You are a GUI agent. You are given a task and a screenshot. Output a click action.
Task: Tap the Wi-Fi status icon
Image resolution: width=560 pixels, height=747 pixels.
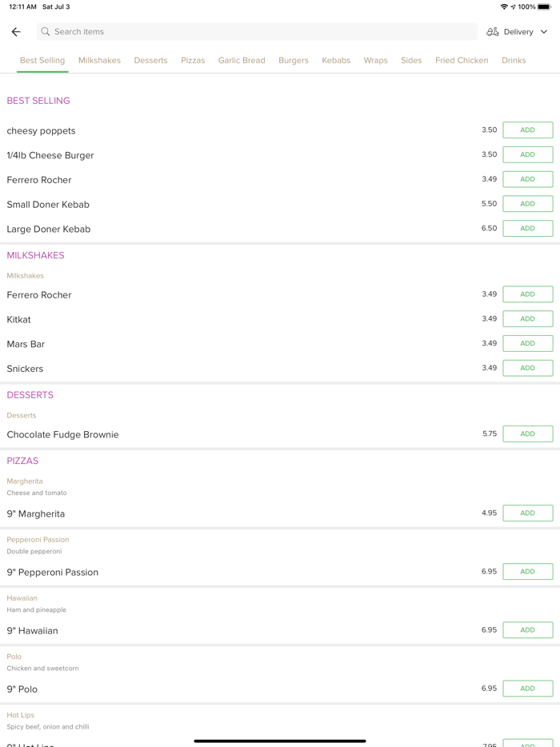504,7
